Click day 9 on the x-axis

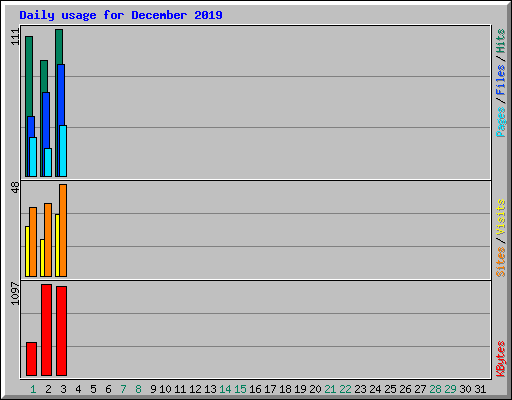pyautogui.click(x=153, y=389)
